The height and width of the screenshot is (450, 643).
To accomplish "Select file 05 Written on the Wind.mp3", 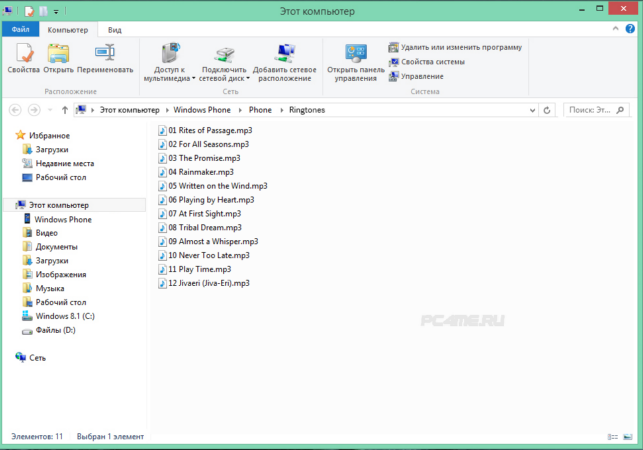I will tap(213, 186).
